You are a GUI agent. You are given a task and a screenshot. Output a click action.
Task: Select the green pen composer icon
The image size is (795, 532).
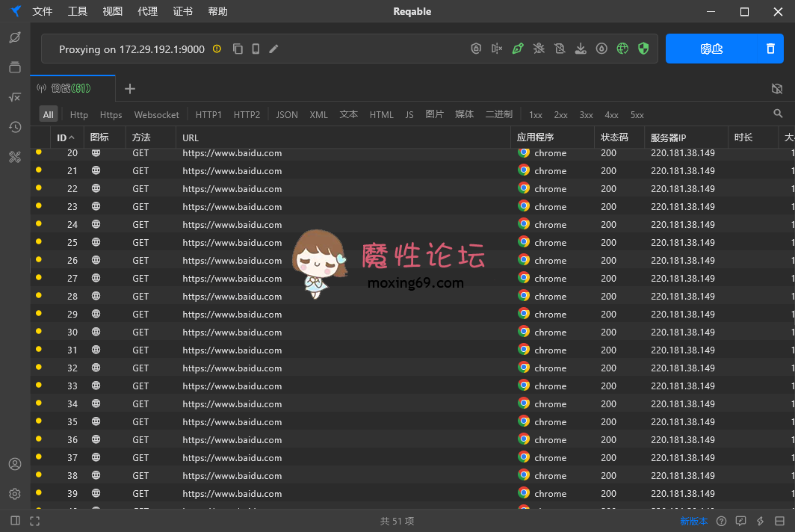[x=518, y=48]
